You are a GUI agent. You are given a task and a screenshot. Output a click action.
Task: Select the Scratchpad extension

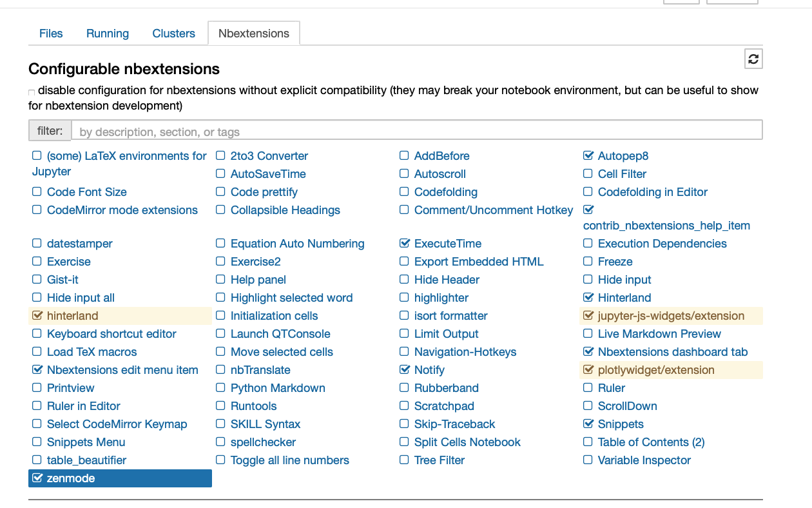[444, 406]
